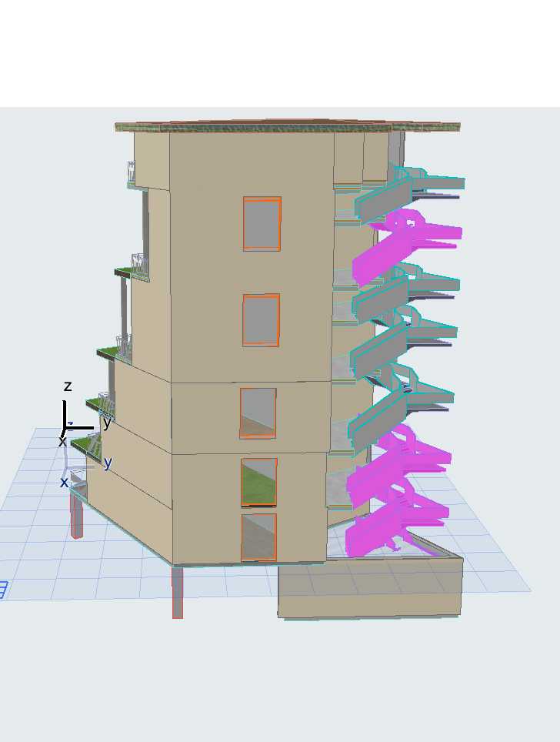Image resolution: width=560 pixels, height=742 pixels.
Task: Select the second window from top on facade
Action: [x=261, y=320]
